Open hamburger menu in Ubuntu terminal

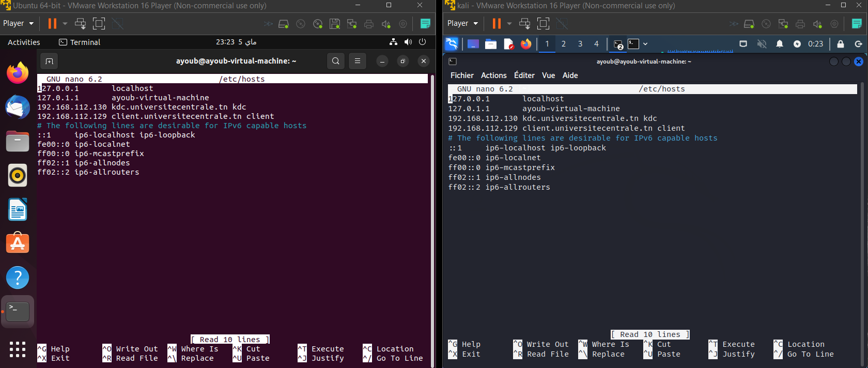pos(358,61)
